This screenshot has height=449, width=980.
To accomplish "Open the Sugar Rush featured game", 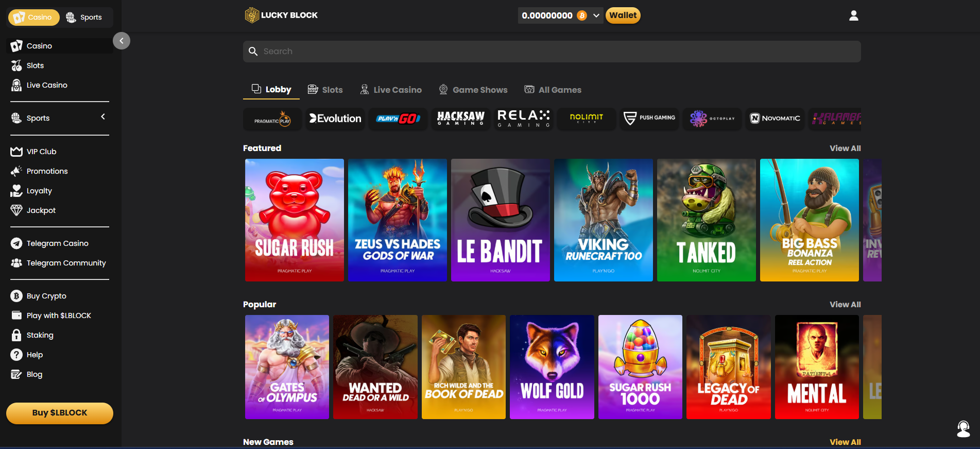I will pyautogui.click(x=295, y=220).
